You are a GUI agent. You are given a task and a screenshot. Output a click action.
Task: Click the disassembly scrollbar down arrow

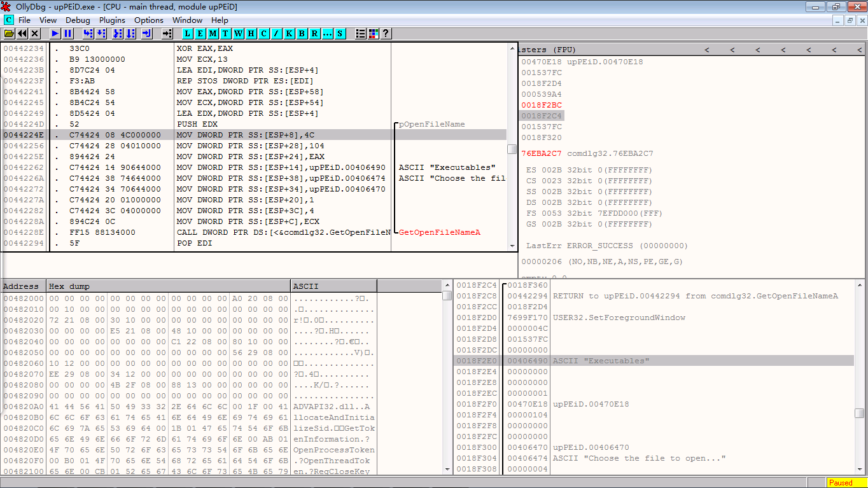512,246
